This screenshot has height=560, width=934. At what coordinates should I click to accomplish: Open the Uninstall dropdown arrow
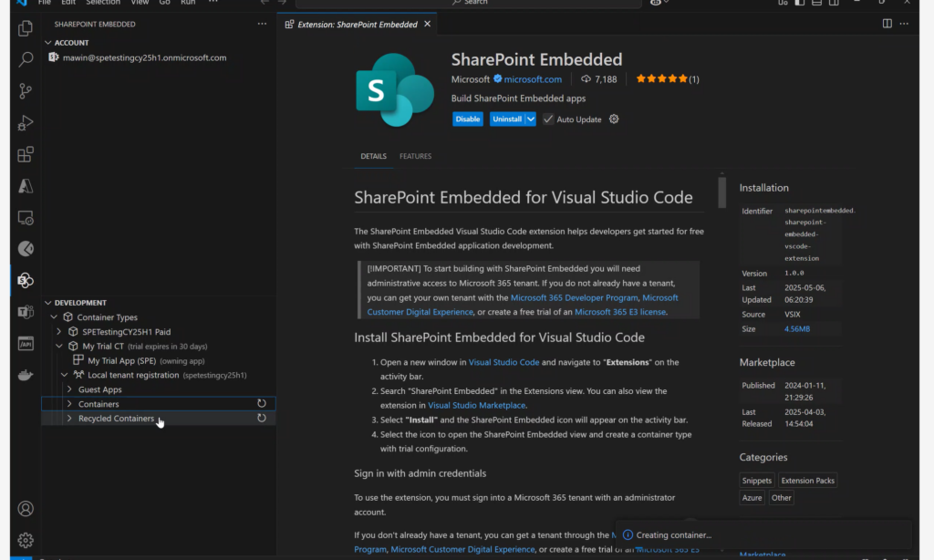[x=530, y=119]
